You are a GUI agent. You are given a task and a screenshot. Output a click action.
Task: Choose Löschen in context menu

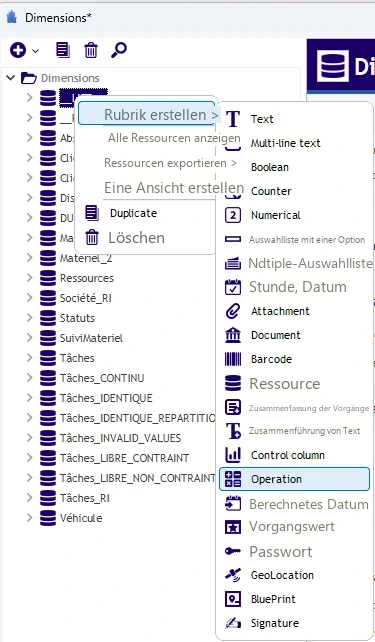tap(136, 238)
